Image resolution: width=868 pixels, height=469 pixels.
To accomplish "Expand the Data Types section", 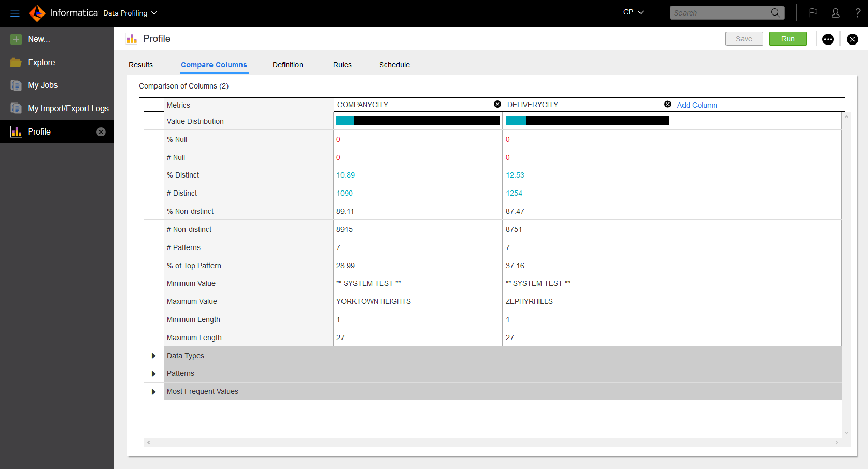I will (153, 356).
